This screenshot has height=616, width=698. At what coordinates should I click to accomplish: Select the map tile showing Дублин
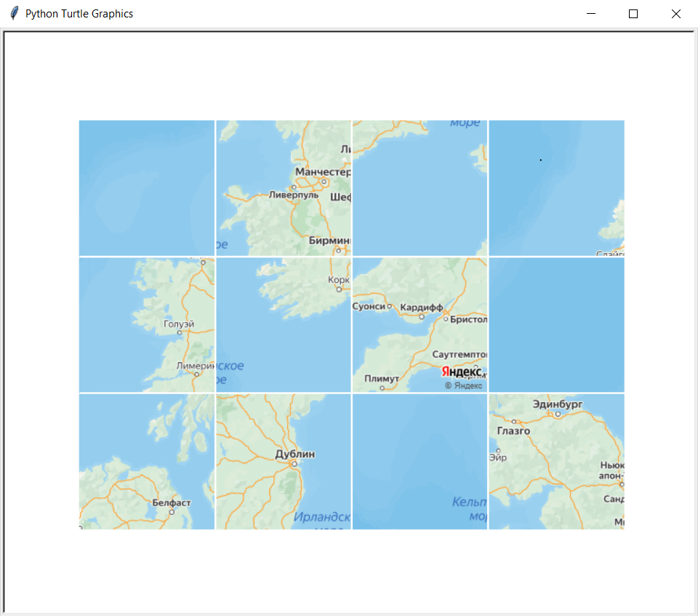click(284, 461)
